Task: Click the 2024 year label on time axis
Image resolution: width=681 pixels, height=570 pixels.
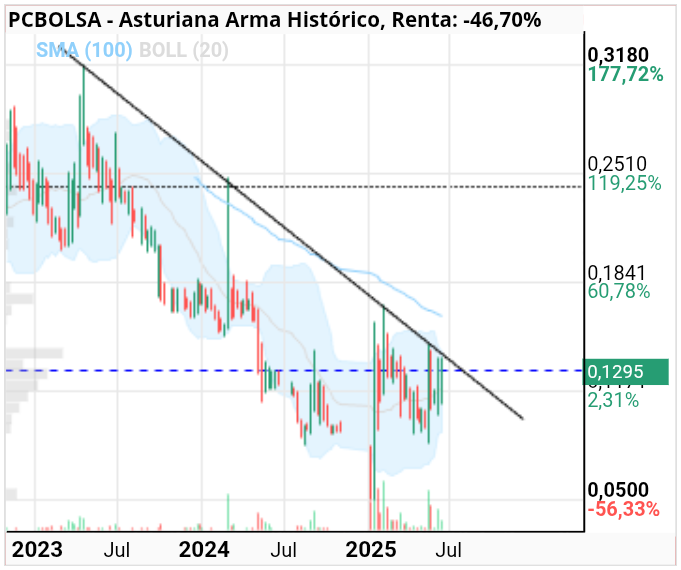Action: (204, 550)
